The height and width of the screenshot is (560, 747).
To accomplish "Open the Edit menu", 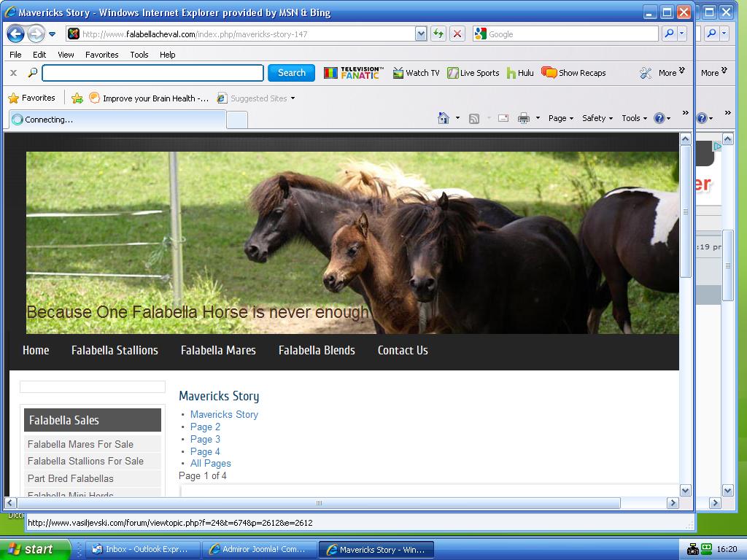I will (x=39, y=55).
